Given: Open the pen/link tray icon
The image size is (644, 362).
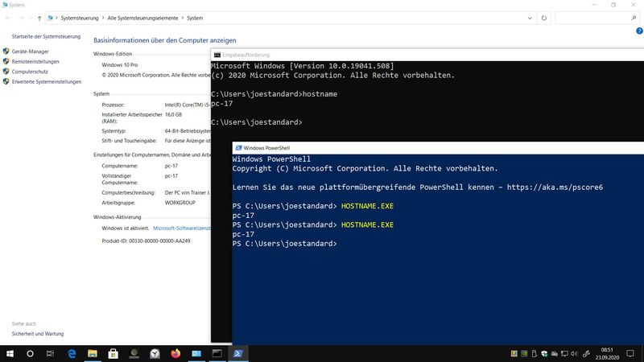Looking at the screenshot, I should [x=587, y=353].
